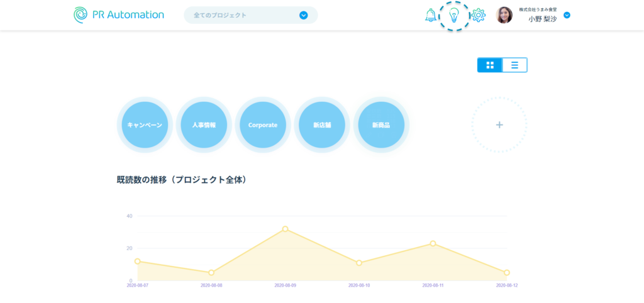Click the notification bell icon

point(431,15)
